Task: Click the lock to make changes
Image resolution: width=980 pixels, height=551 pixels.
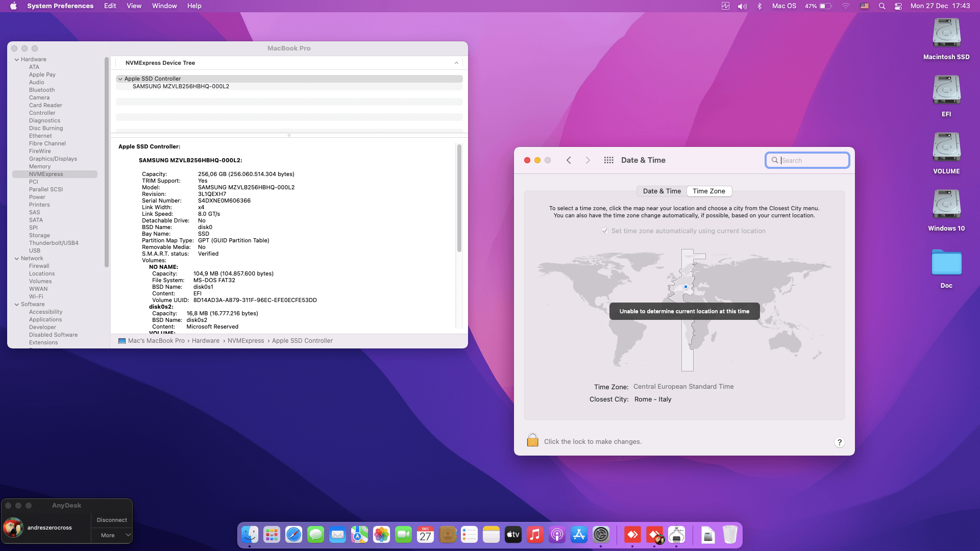Action: point(532,440)
